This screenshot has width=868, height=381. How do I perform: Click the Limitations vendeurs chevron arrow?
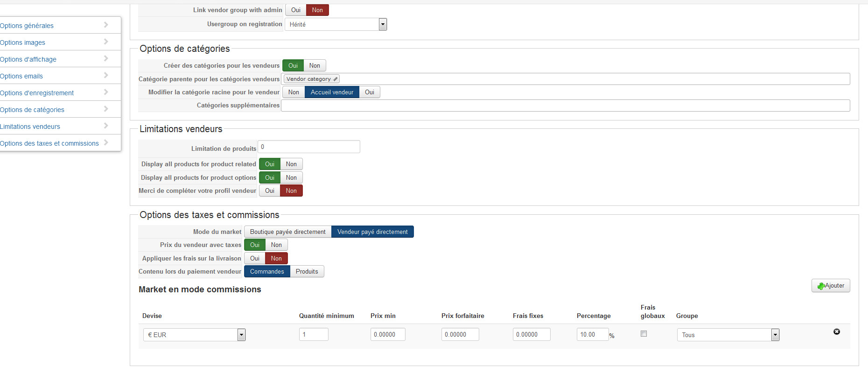tap(106, 126)
